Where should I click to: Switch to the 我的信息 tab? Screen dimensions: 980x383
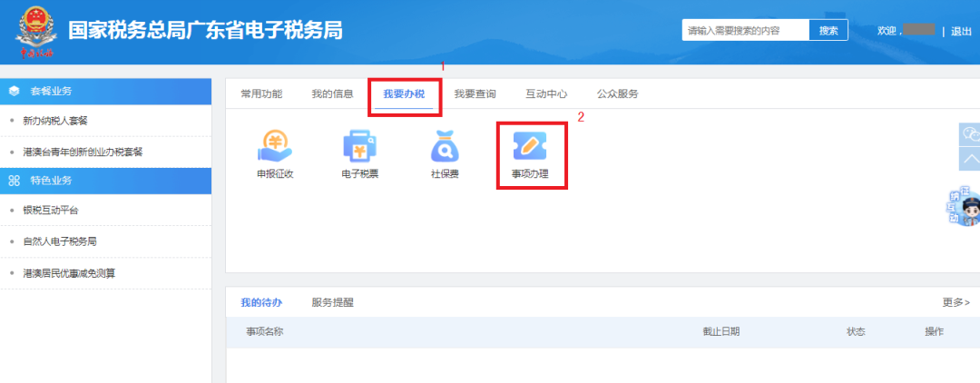tap(332, 94)
